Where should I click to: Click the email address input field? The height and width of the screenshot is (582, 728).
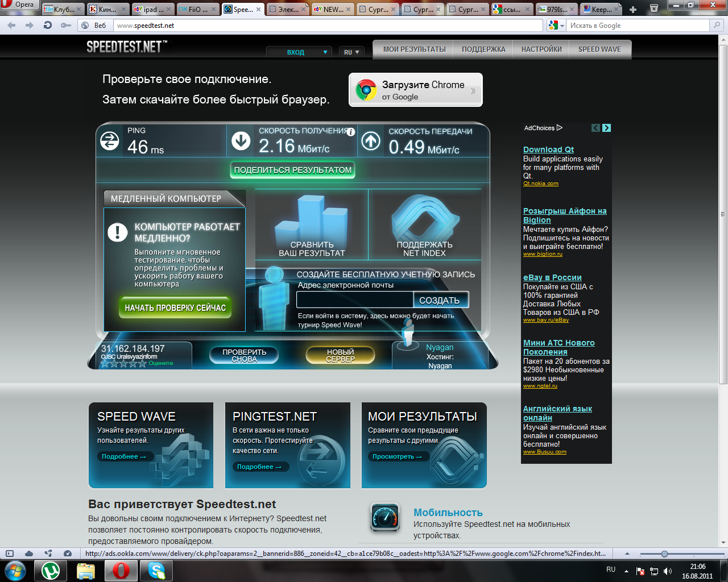(355, 300)
